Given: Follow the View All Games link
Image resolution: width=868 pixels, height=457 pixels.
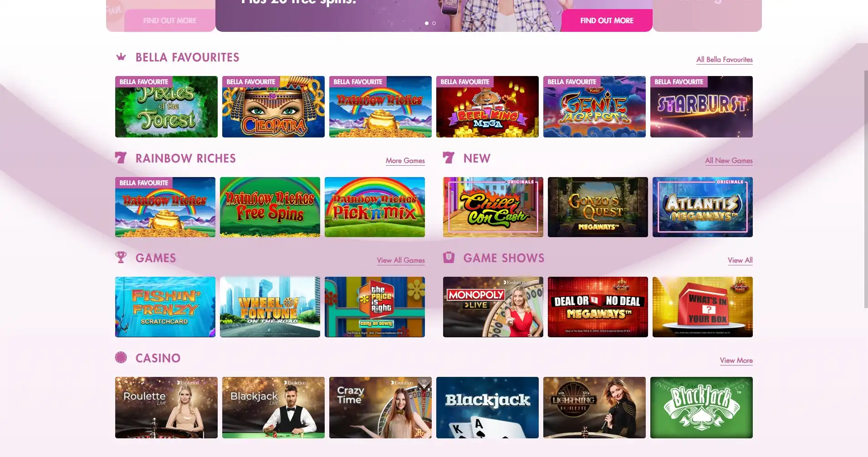Looking at the screenshot, I should click(401, 260).
